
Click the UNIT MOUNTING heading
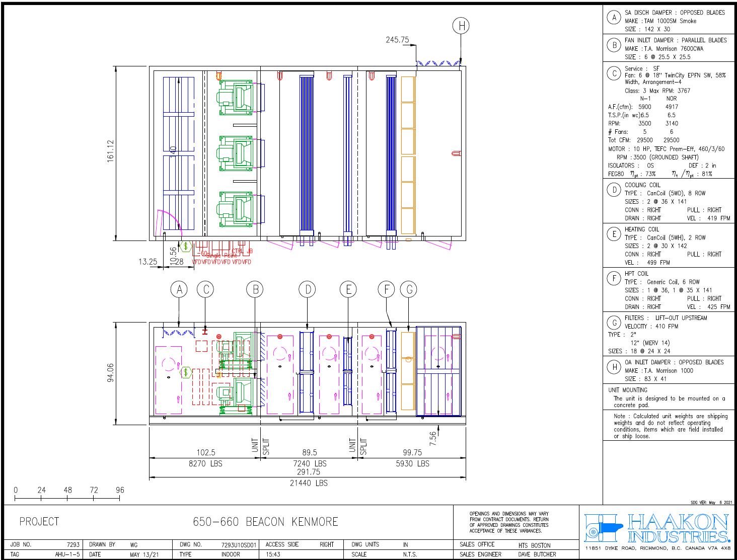point(628,390)
